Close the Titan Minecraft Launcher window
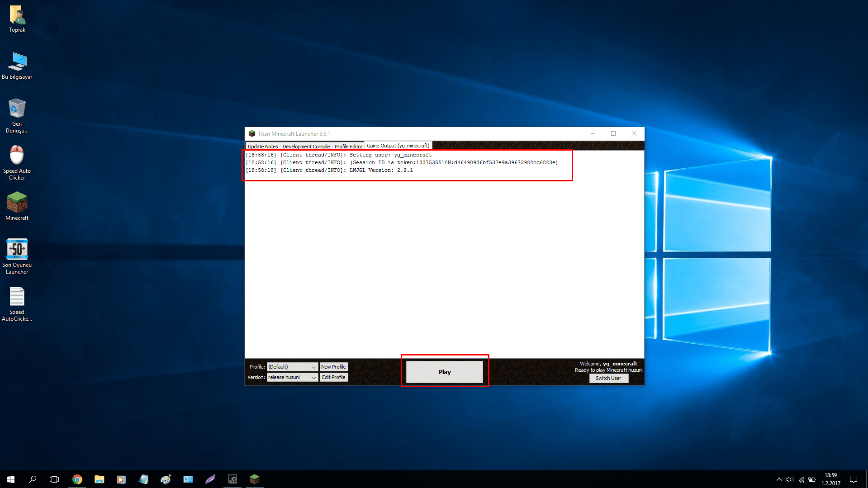868x488 pixels. point(634,134)
